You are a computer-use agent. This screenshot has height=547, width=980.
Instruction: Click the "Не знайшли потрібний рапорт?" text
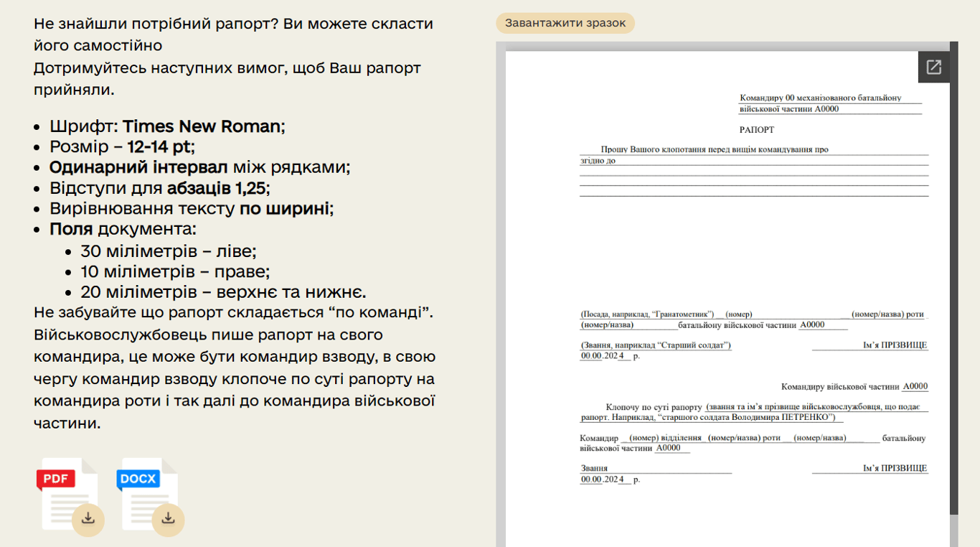click(156, 24)
